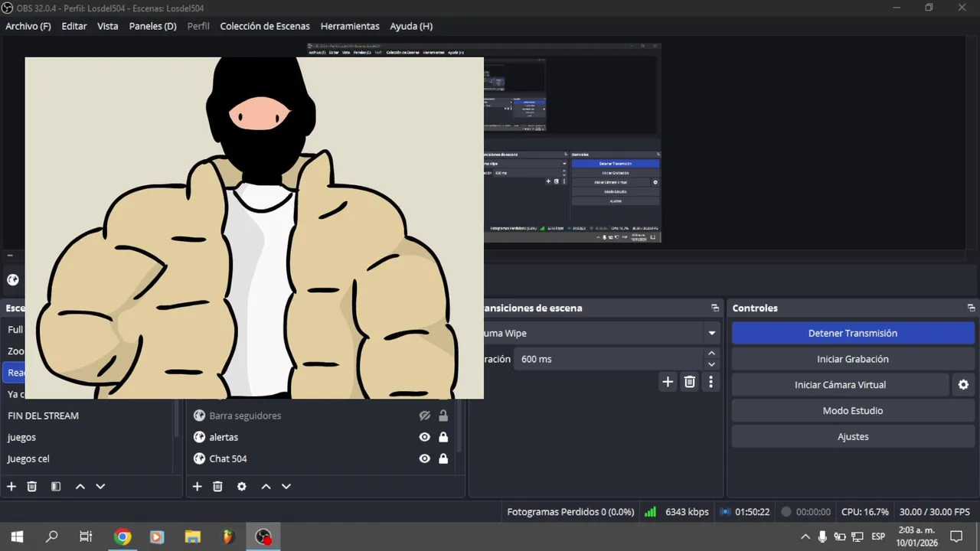Open Task View in taskbar
This screenshot has width=980, height=551.
pos(86,536)
